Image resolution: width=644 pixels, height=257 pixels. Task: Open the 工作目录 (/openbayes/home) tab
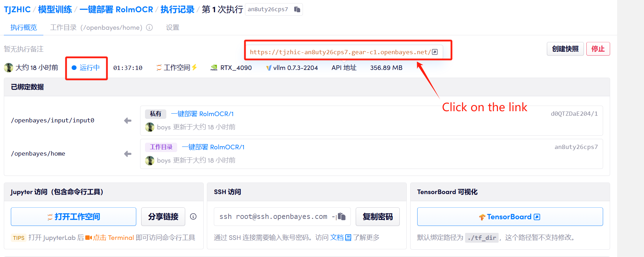coord(96,28)
